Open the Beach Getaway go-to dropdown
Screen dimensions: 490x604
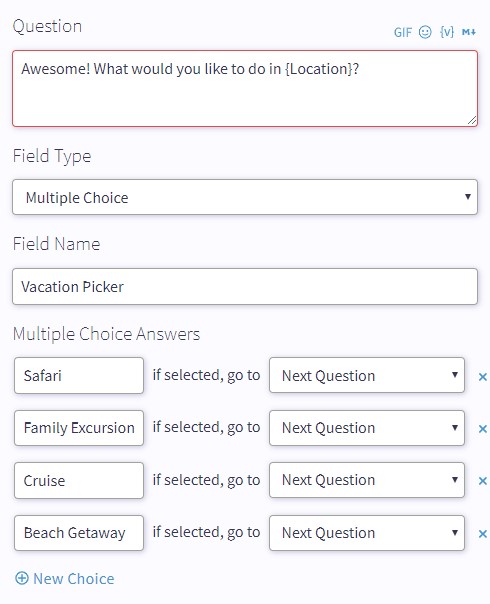point(367,533)
